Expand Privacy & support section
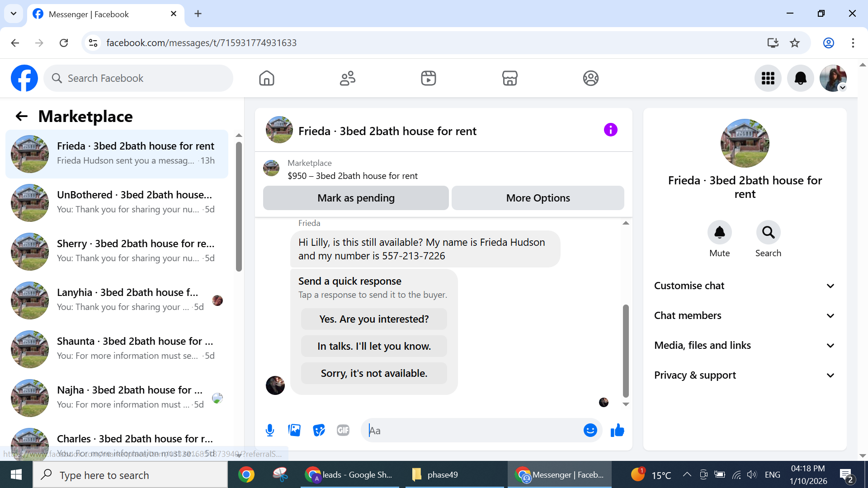This screenshot has width=868, height=488. (x=745, y=375)
